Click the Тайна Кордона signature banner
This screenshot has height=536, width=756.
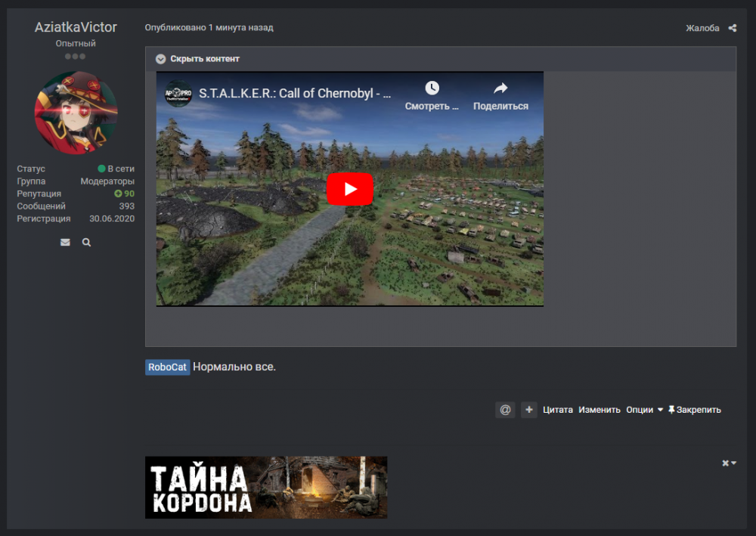(266, 487)
